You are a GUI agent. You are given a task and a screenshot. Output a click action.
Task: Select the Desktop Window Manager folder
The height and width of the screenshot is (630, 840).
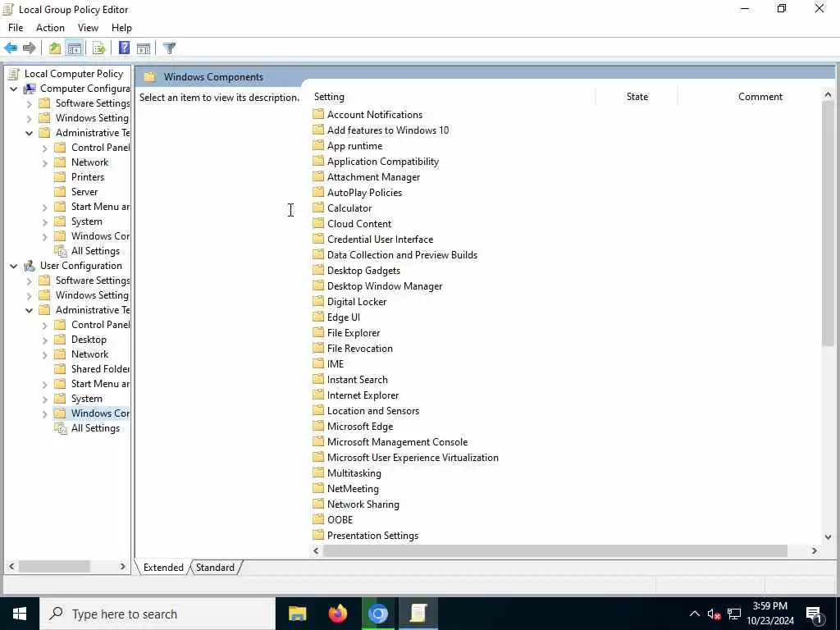[385, 286]
